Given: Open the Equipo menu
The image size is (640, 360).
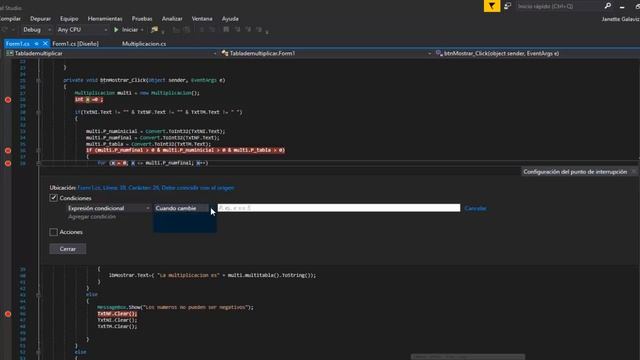Looking at the screenshot, I should 69,19.
